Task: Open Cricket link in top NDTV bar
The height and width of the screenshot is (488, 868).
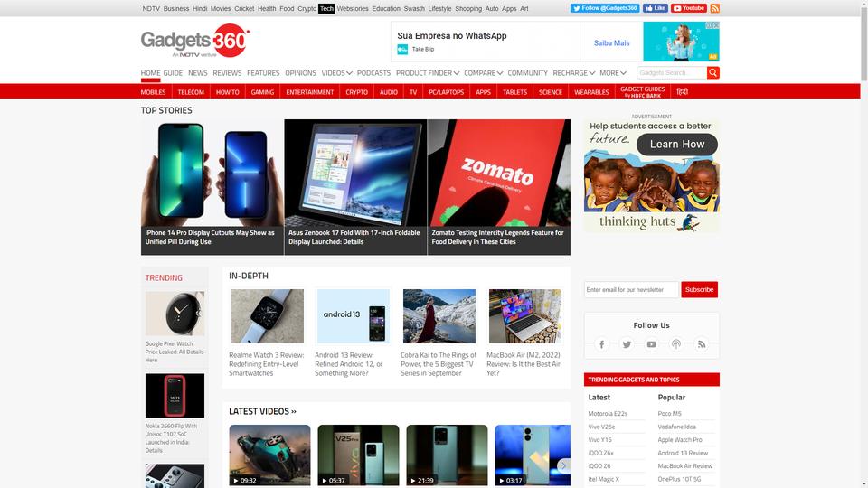Action: (244, 8)
